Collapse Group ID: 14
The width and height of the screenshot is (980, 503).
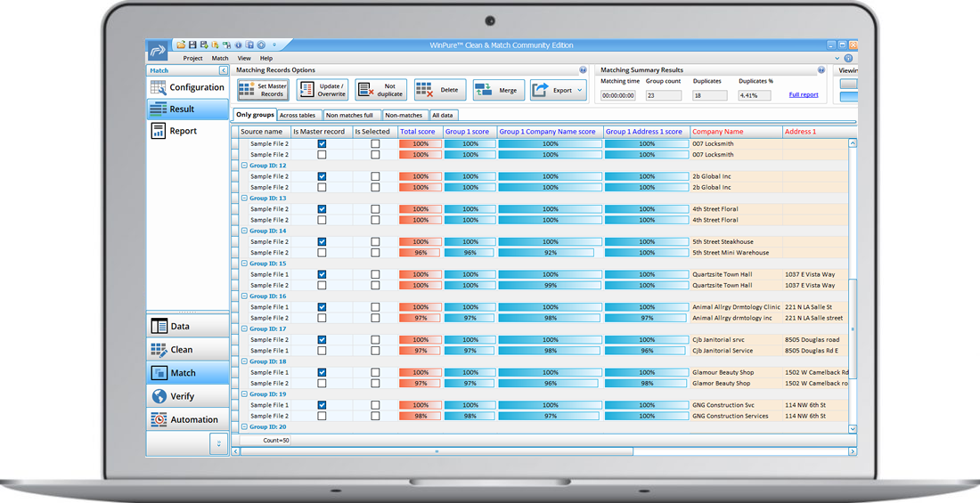tap(244, 231)
